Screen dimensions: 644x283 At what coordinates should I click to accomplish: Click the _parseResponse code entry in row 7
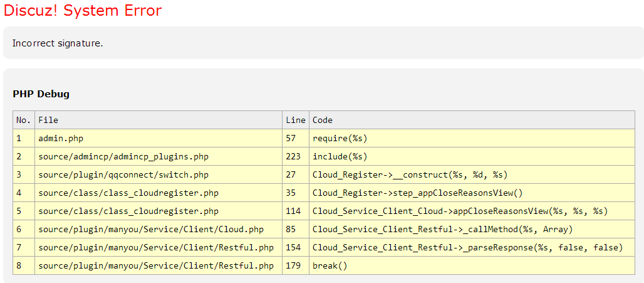coord(467,247)
